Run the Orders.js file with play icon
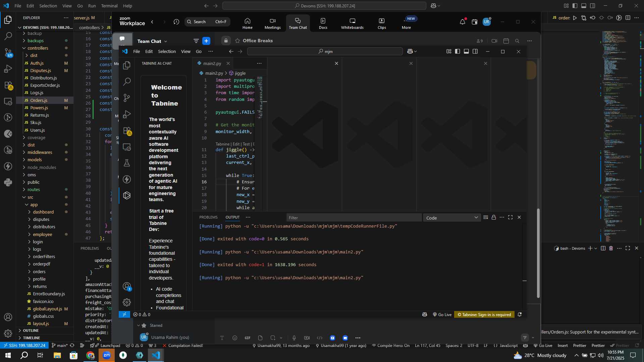Screen dimensions: 644x362 [575, 18]
